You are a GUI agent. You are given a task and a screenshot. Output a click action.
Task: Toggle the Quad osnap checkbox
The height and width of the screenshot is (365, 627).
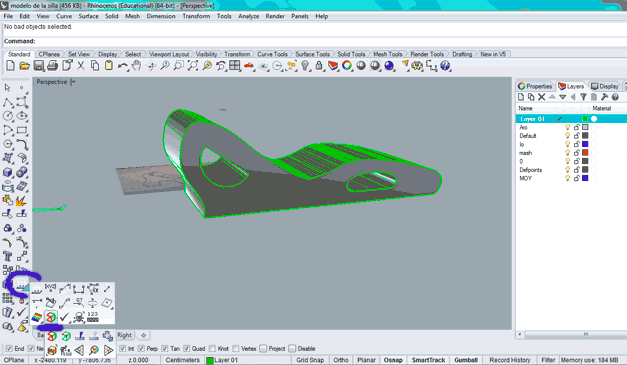[187, 349]
